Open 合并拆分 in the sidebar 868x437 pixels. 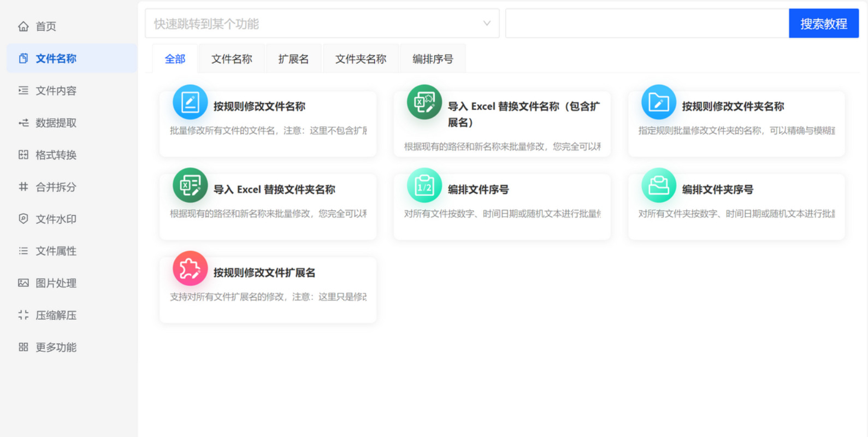tap(72, 187)
